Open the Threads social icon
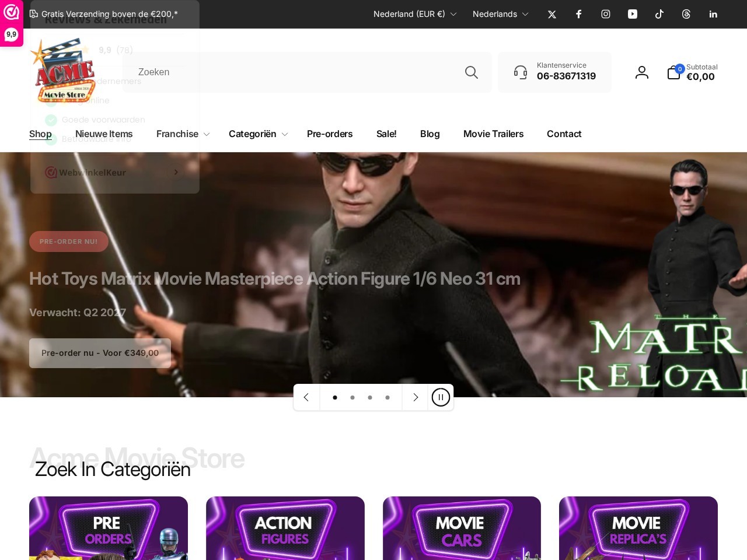The height and width of the screenshot is (560, 747). click(686, 14)
